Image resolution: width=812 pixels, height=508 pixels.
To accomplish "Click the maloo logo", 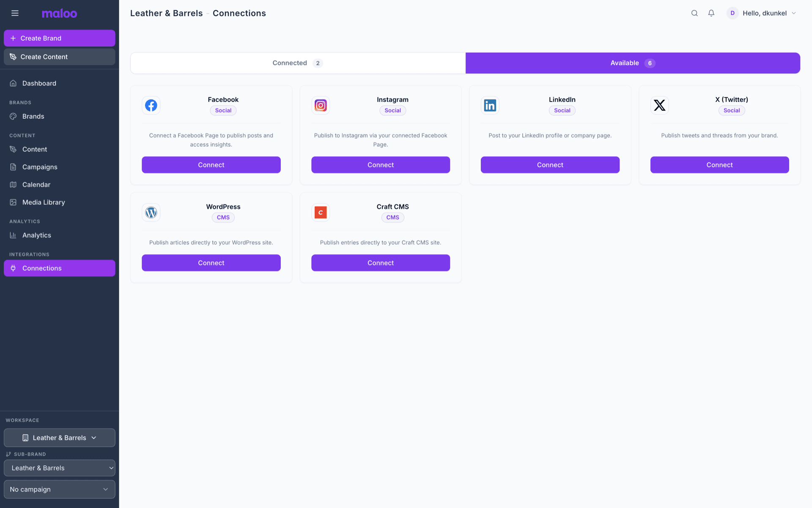I will [59, 14].
